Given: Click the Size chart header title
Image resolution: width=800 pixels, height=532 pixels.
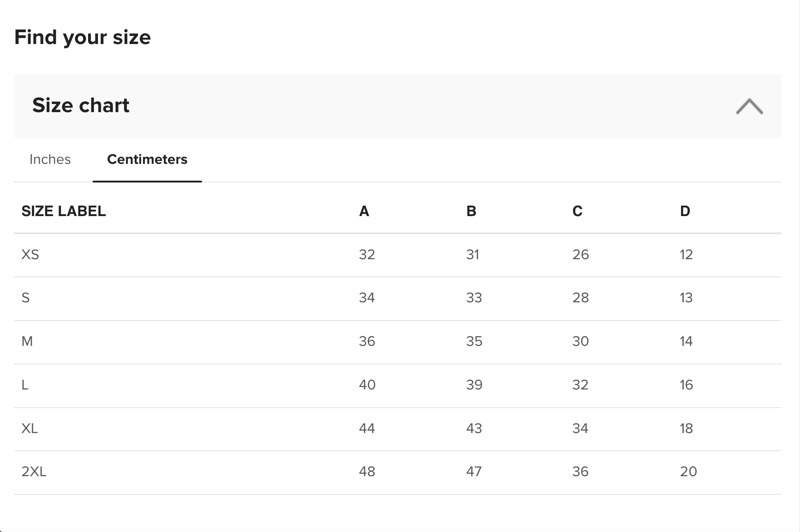Looking at the screenshot, I should click(x=81, y=105).
